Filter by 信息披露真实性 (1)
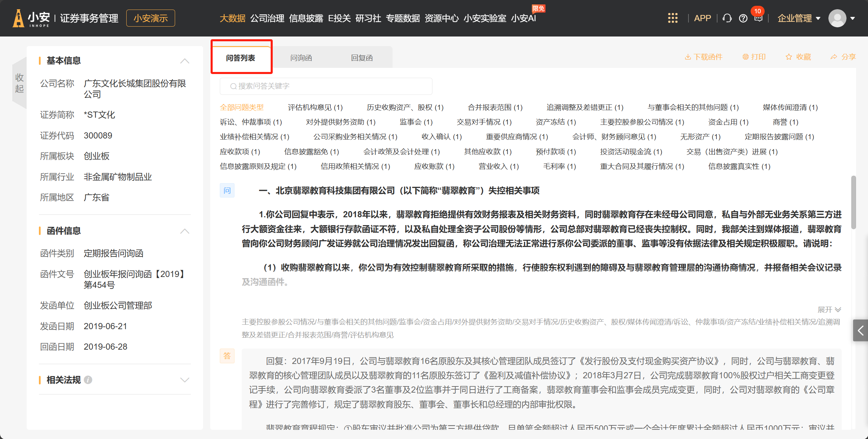The image size is (868, 439). [739, 166]
